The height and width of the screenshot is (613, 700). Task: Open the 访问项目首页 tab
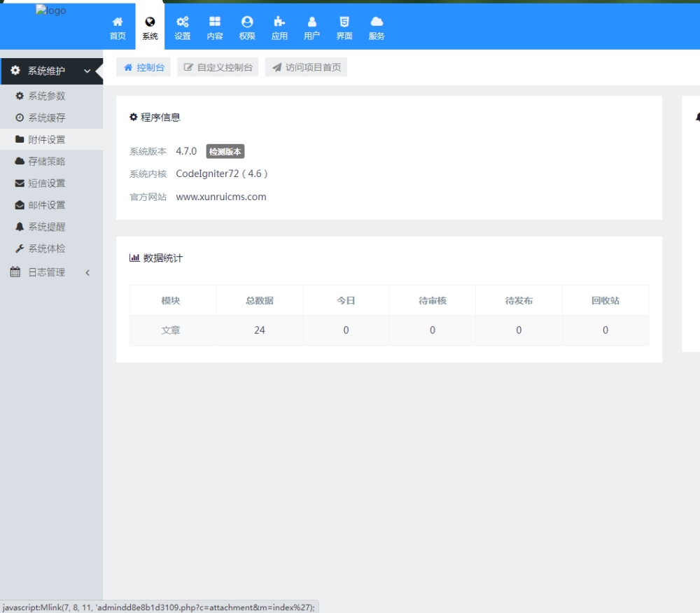(x=307, y=67)
